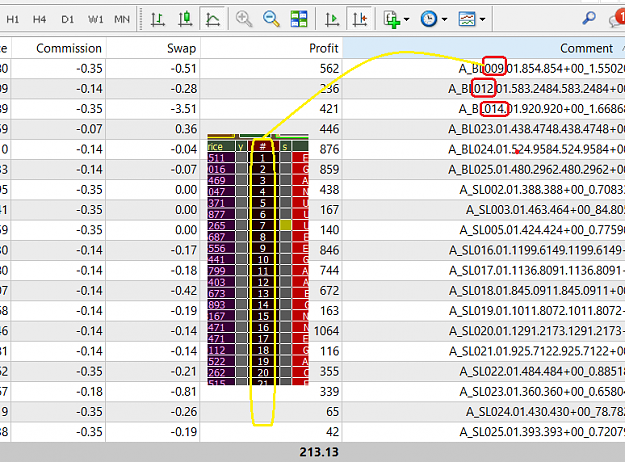Select the comment starting A_SL016.01.1199
625x462 pixels.
537,250
